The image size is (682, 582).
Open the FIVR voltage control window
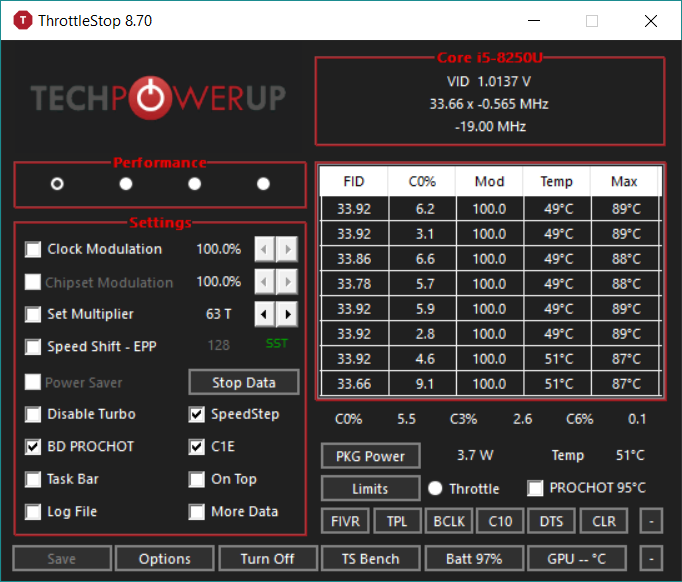click(x=345, y=521)
